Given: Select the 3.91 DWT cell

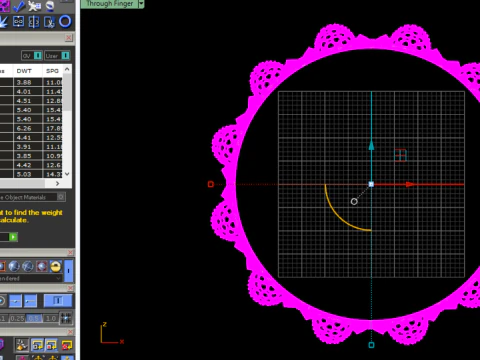Looking at the screenshot, I should click(x=28, y=147).
